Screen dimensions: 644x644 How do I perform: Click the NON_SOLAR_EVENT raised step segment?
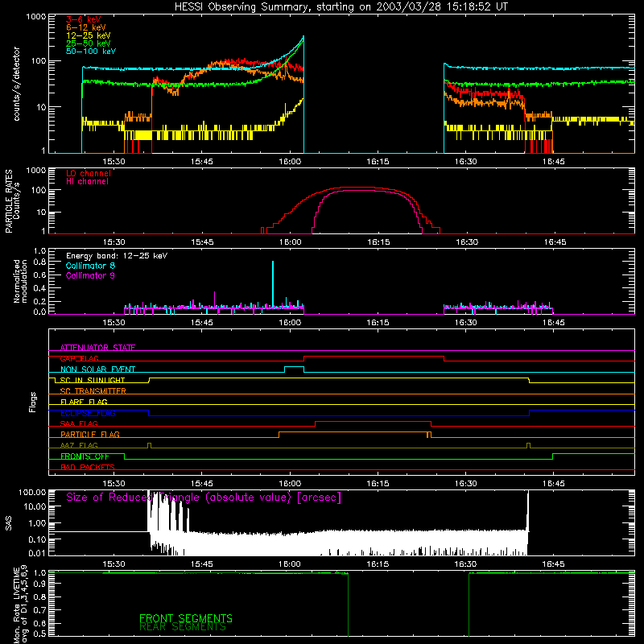294,367
